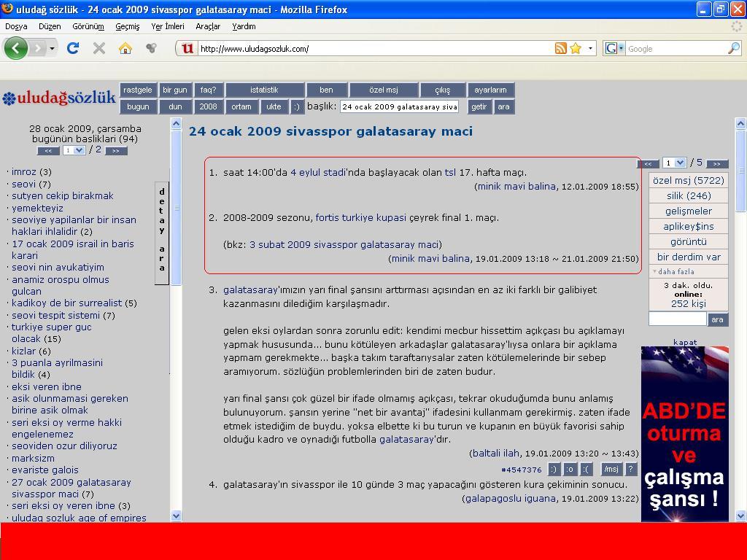Click the right sidebar search field
The width and height of the screenshot is (747, 560).
click(678, 319)
